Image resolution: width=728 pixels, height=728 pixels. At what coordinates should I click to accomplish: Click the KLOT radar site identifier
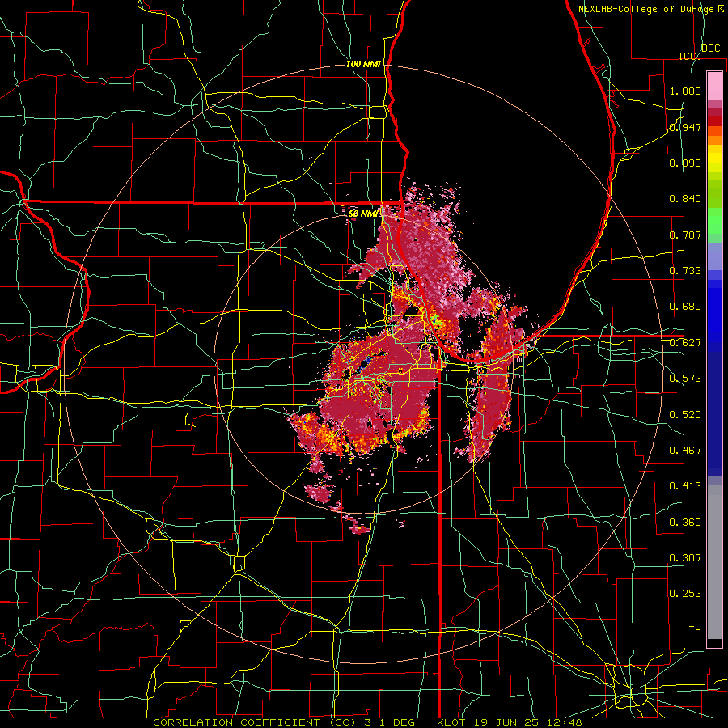point(451,722)
